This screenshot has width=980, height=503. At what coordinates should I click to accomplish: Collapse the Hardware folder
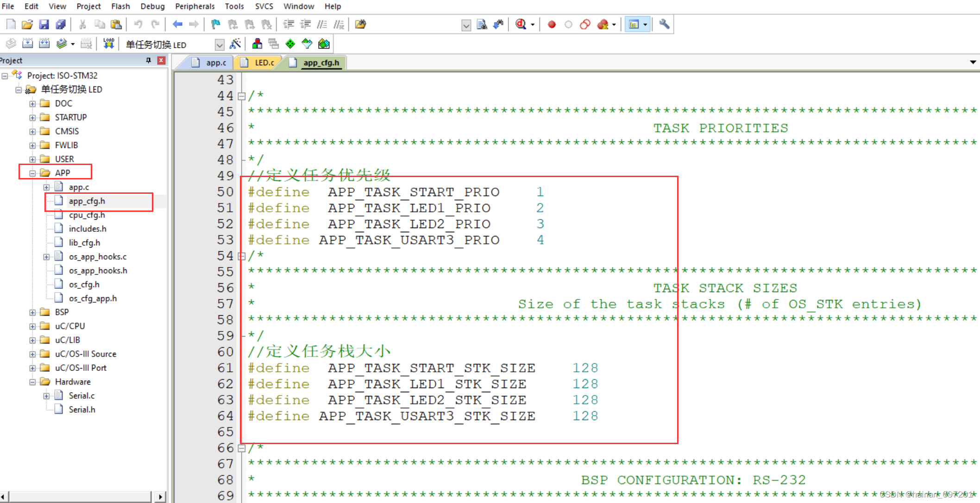coord(32,382)
